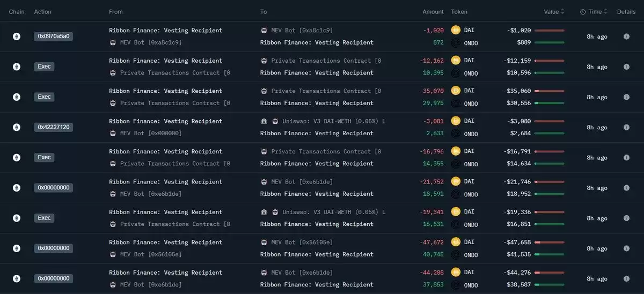Click the Chain column header
Viewport: 644px width, 294px height.
coord(17,12)
